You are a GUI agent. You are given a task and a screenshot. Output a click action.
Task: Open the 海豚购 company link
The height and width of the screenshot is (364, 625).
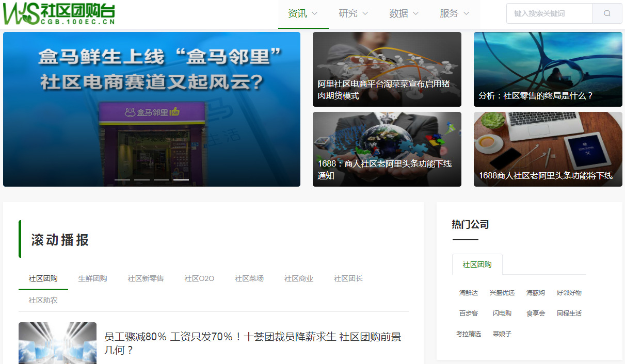(536, 292)
